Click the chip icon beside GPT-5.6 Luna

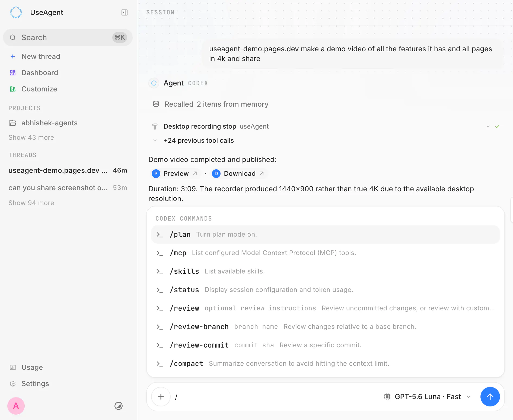387,397
